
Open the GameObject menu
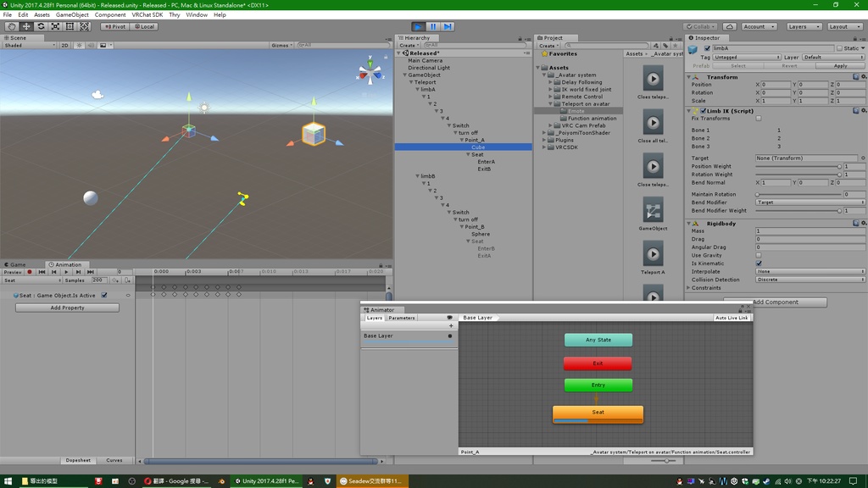pyautogui.click(x=72, y=15)
